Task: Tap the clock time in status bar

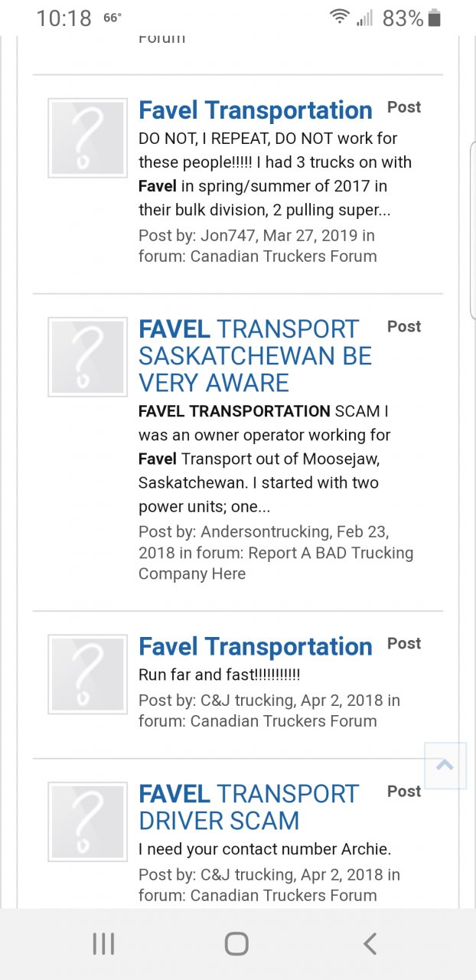Action: (64, 18)
